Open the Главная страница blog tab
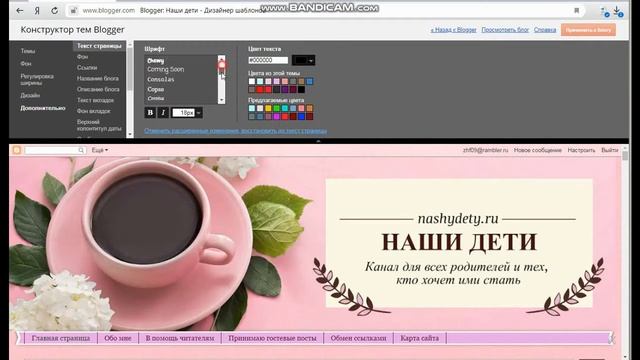Screen dimensions: 640x360 pos(61,338)
